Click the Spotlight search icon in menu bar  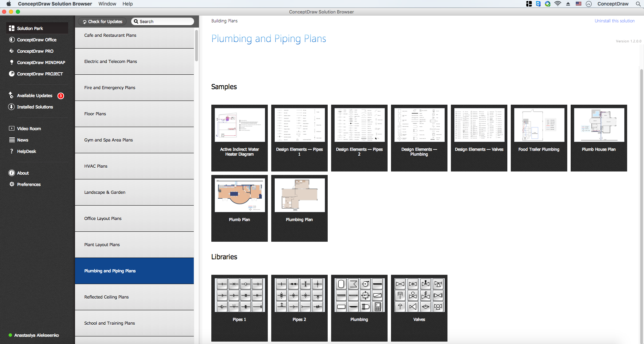point(638,4)
